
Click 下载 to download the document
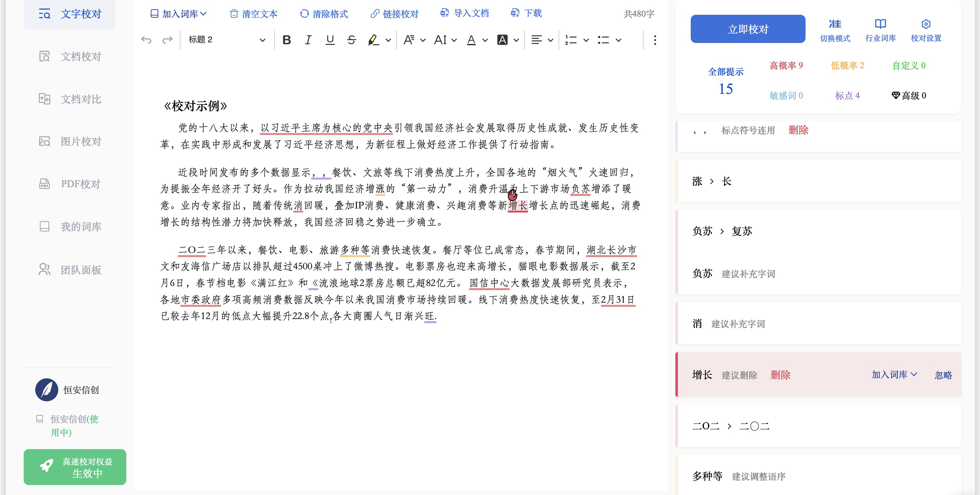tap(526, 13)
